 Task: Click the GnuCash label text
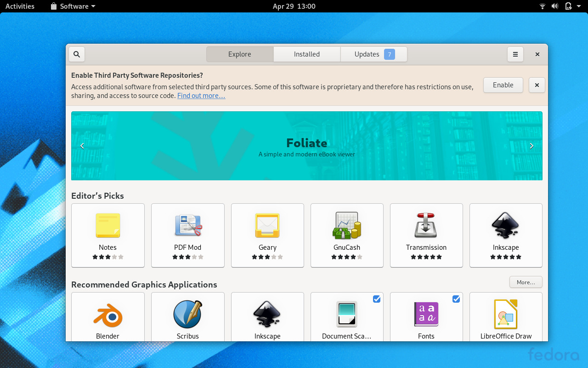tap(347, 247)
